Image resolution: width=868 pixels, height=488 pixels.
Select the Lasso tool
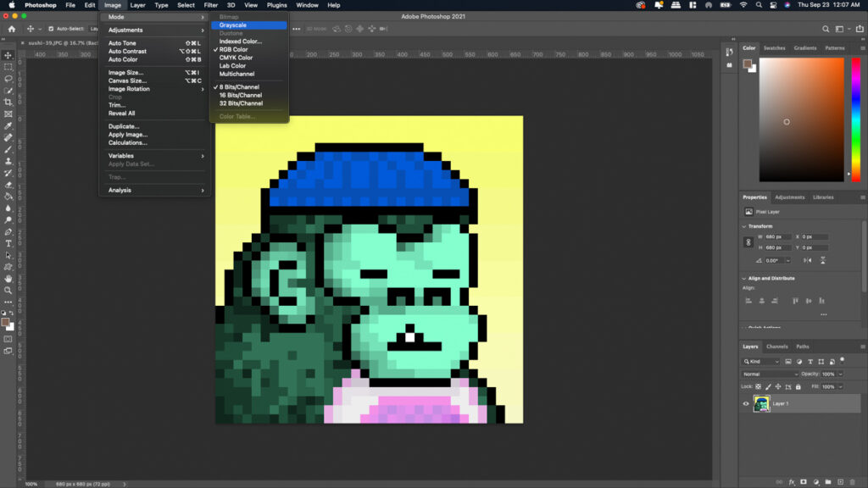coord(8,79)
